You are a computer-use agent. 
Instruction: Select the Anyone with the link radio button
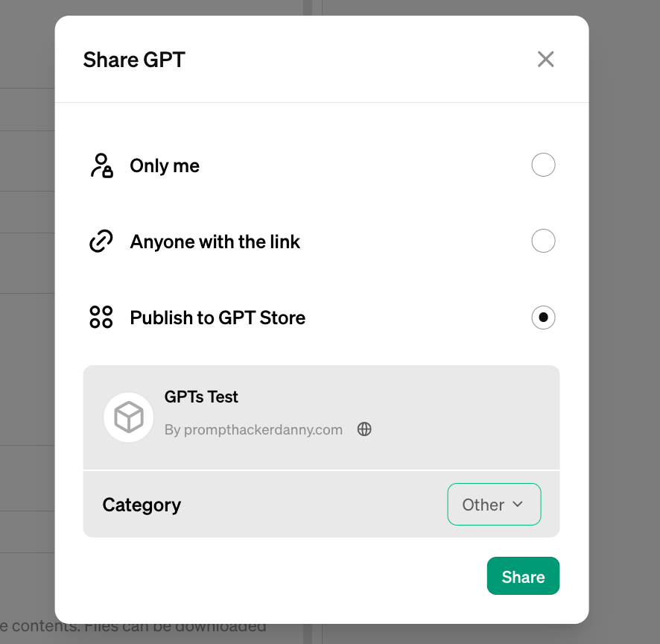tap(543, 241)
